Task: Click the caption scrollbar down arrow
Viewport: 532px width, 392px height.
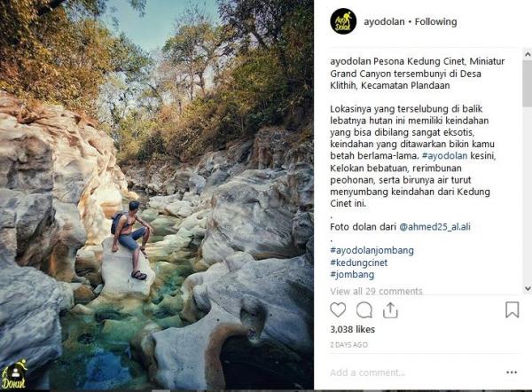Action: tap(527, 288)
